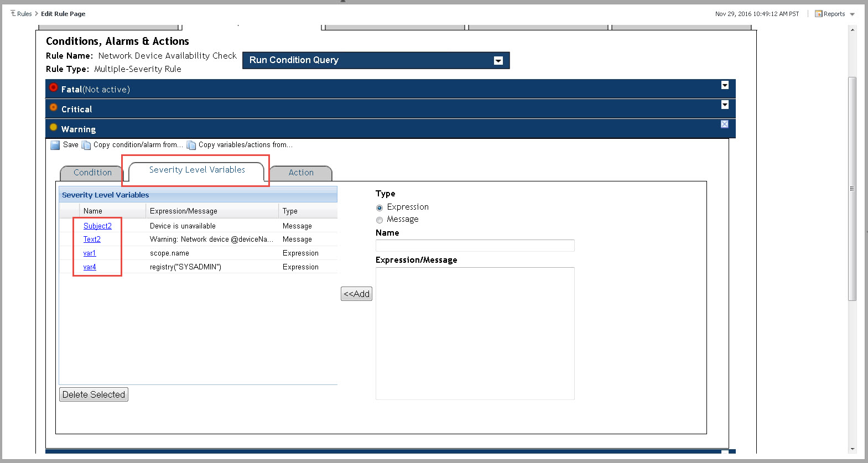Click the Expression type cell in the var1 row
868x463 pixels.
tap(300, 253)
